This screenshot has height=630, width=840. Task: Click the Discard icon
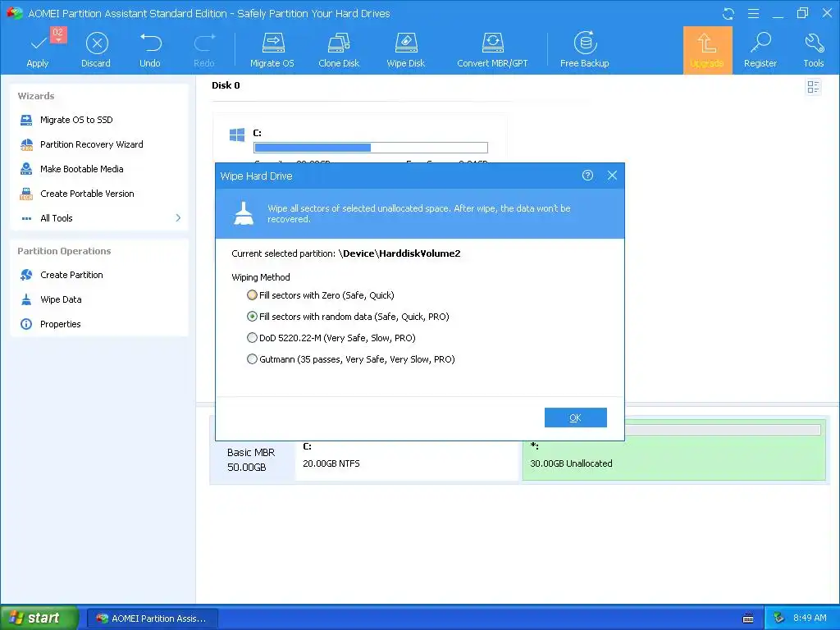coord(97,43)
